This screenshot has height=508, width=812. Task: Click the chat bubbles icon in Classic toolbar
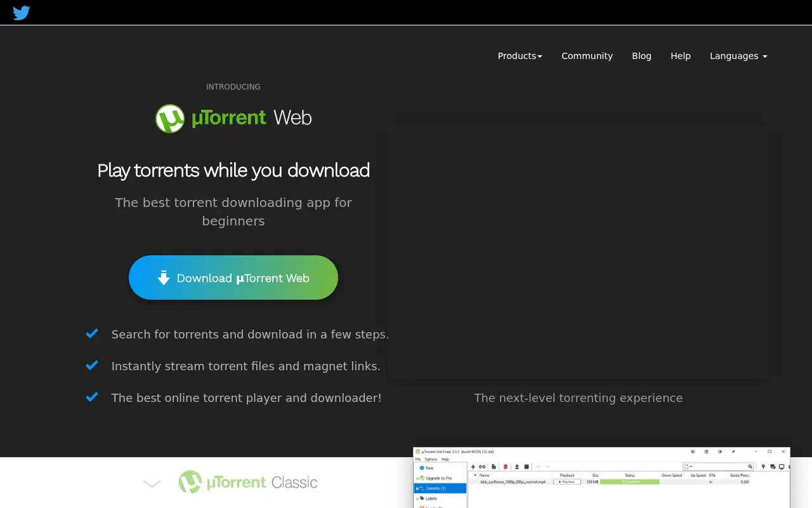point(773,467)
